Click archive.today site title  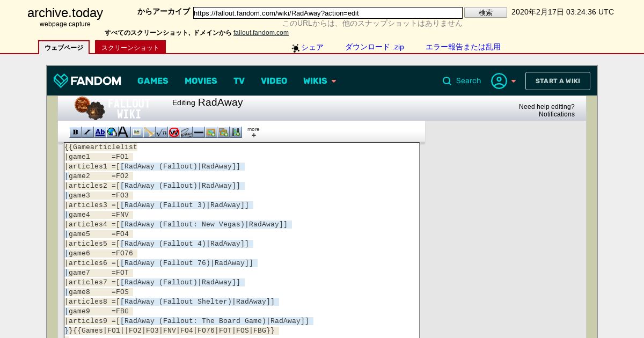coord(65,13)
